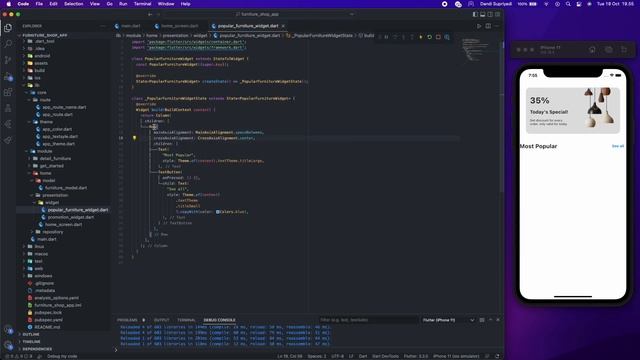Close the popular_furniture_widget.dart tab
640x360 pixels.
coord(283,26)
